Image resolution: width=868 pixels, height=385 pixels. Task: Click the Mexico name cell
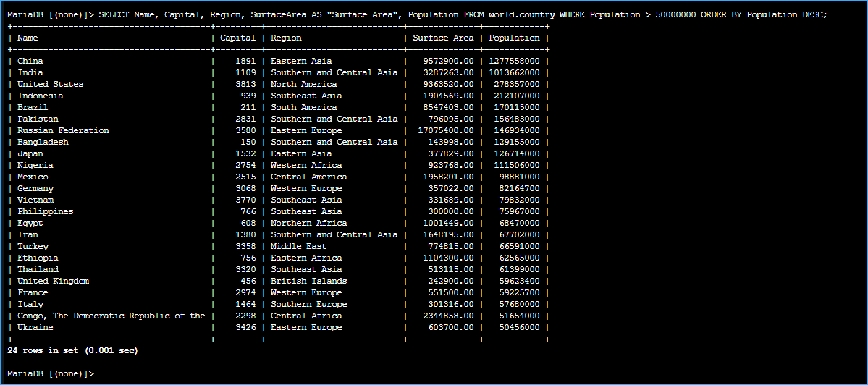(x=33, y=177)
